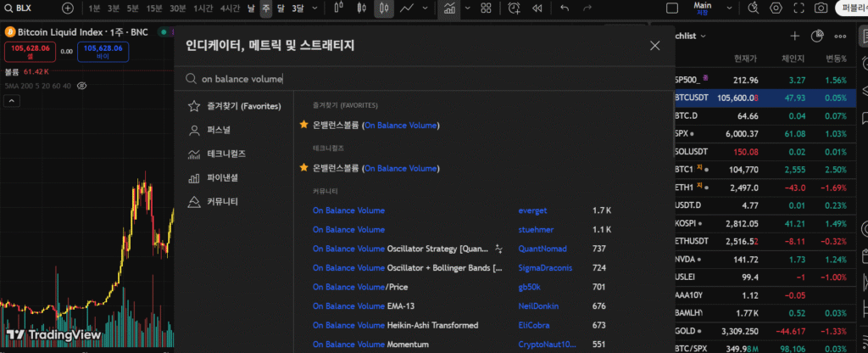
Task: Open watchlist advanced view pie icon
Action: click(817, 36)
